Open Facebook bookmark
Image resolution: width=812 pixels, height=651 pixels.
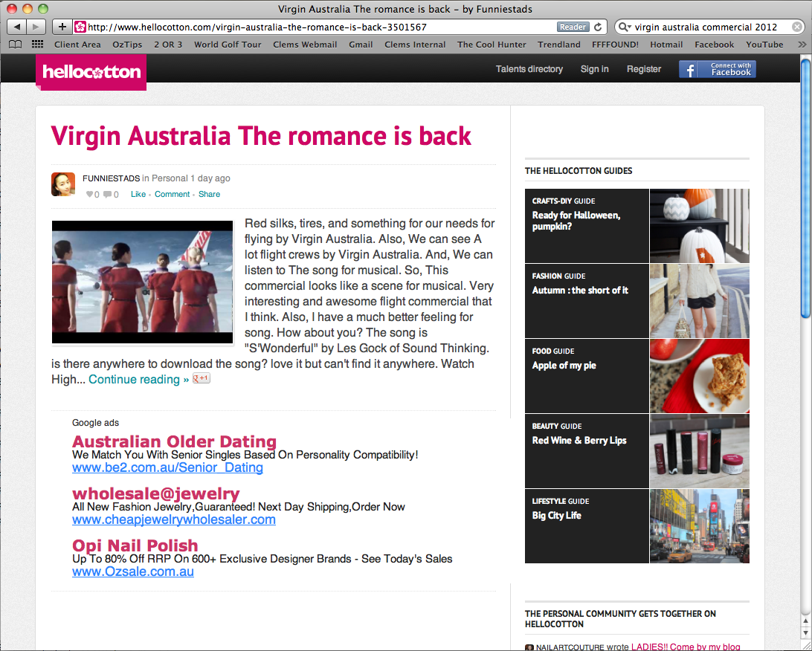[714, 45]
